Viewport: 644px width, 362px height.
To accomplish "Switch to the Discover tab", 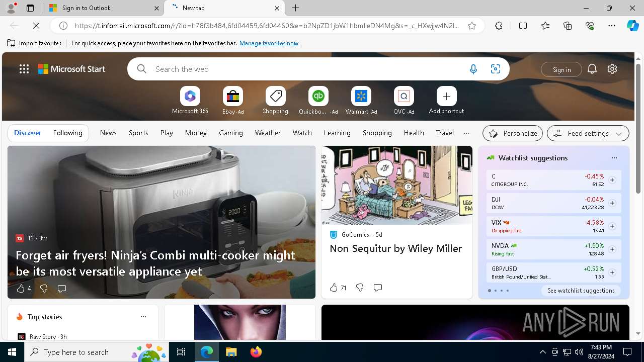I will pyautogui.click(x=28, y=133).
